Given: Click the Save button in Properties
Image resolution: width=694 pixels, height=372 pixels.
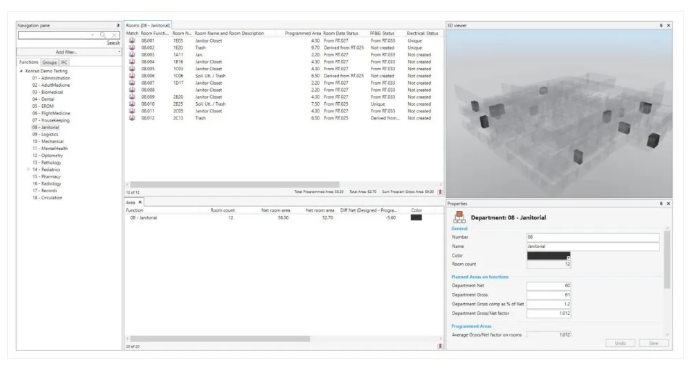Looking at the screenshot, I should click(x=653, y=343).
